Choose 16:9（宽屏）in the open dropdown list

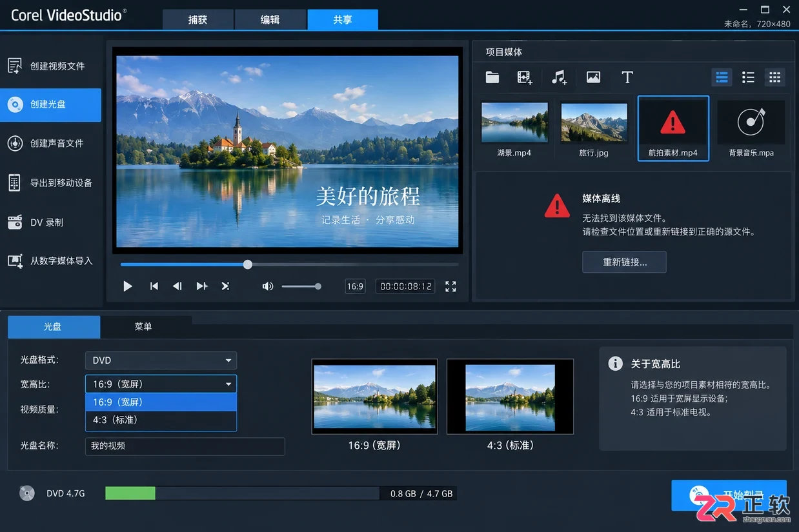(x=161, y=402)
